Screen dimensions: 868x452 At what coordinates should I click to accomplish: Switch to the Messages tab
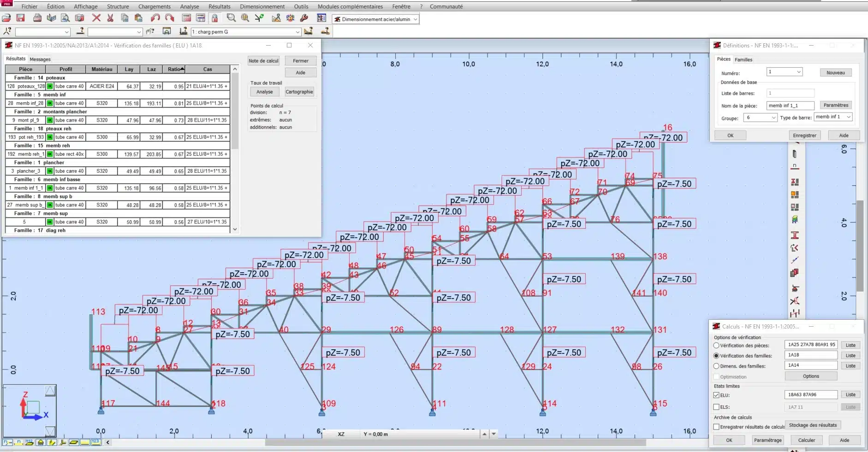(x=40, y=59)
